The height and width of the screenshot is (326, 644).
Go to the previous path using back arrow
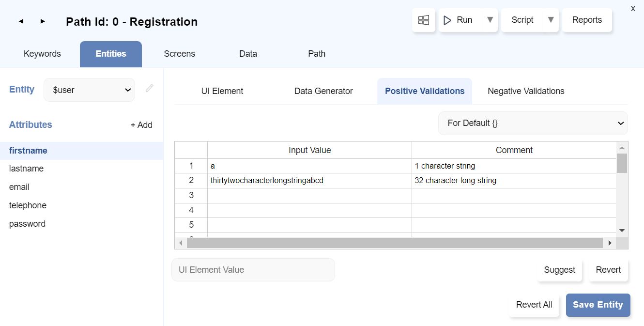click(x=21, y=21)
